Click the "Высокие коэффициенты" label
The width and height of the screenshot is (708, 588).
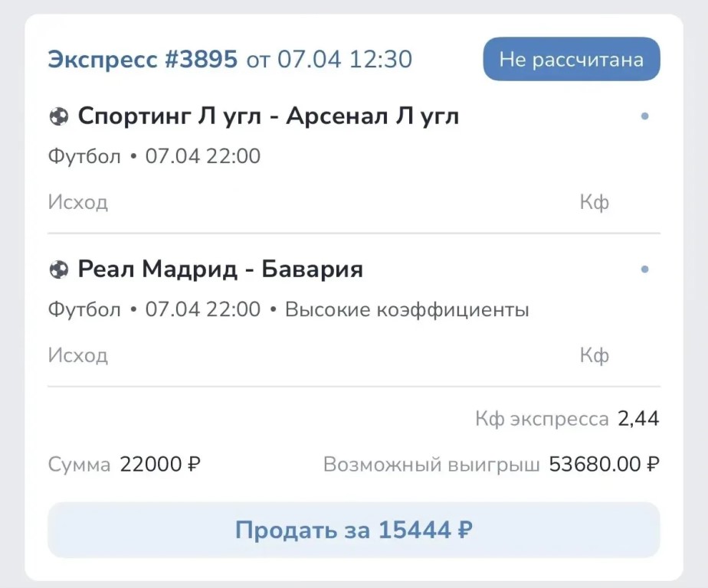pos(407,310)
